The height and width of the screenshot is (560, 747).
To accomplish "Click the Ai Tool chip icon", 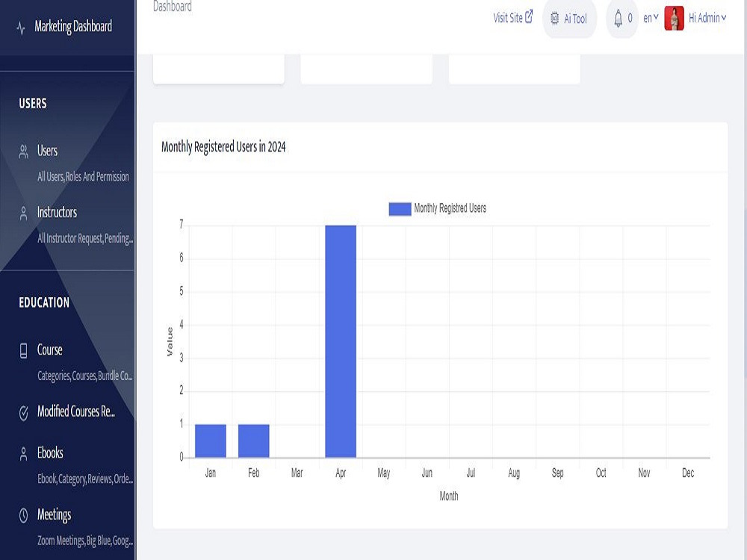I will (x=554, y=19).
